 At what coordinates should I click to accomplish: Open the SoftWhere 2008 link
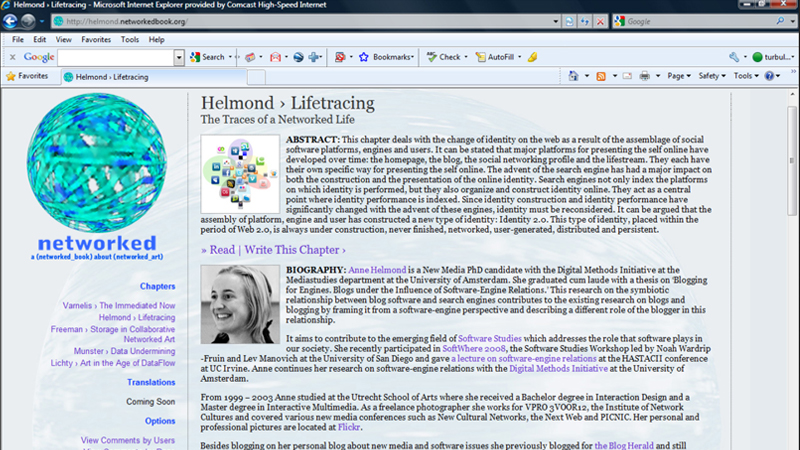pos(474,348)
